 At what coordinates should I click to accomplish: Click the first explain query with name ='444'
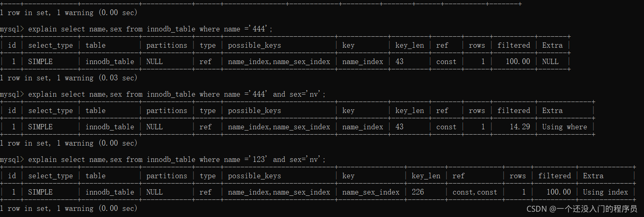point(136,29)
